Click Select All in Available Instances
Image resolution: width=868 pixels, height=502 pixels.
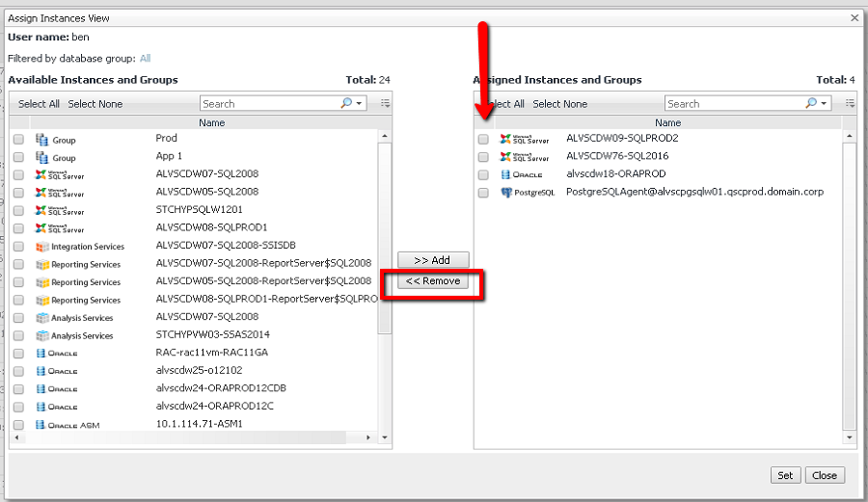click(39, 104)
